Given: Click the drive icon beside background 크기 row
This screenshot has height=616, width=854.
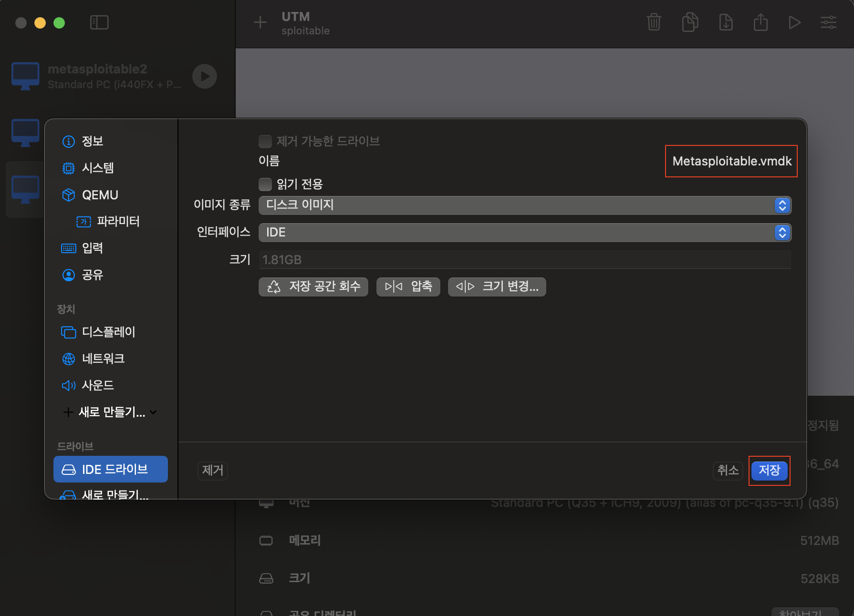Looking at the screenshot, I should coord(266,578).
